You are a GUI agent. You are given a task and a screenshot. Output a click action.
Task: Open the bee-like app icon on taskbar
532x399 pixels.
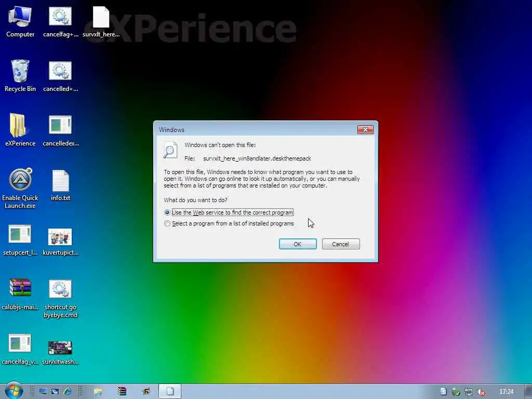[x=146, y=392]
